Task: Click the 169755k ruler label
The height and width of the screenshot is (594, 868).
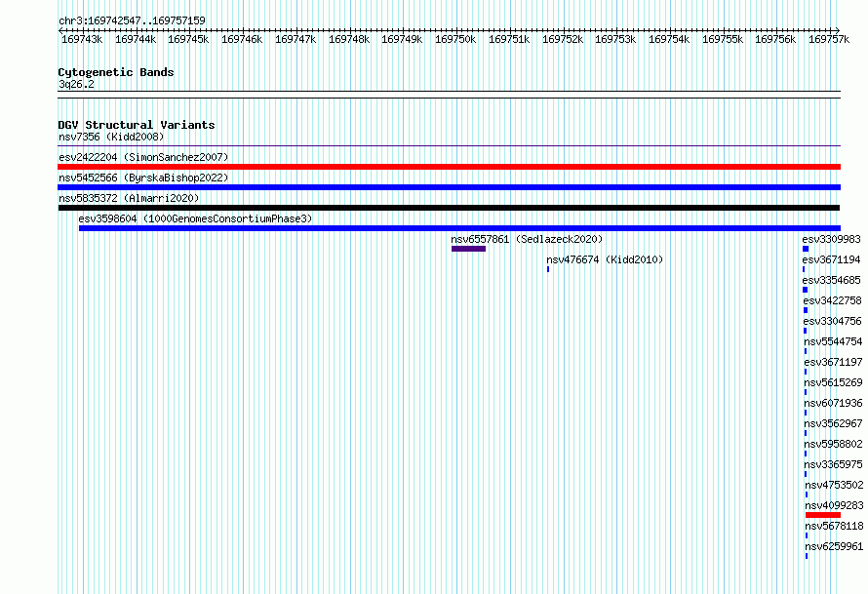Action: click(723, 39)
